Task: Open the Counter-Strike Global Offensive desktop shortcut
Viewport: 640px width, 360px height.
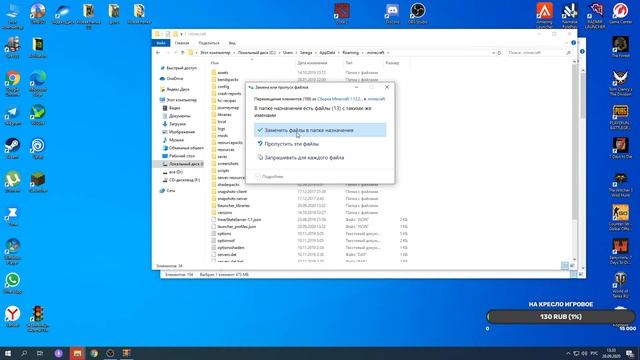Action: (620, 218)
